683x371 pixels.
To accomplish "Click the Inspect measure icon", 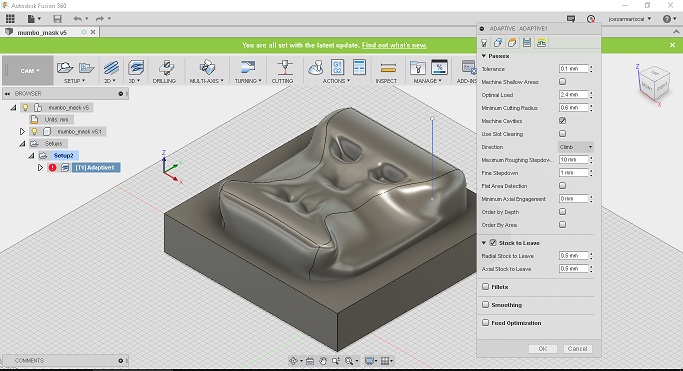I will point(387,67).
